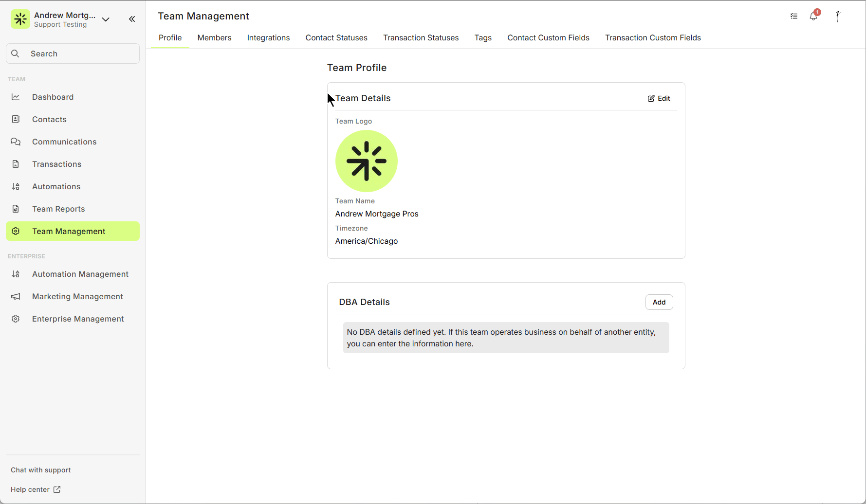Screen dimensions: 866x504
Task: Click the team logo image
Action: point(366,161)
